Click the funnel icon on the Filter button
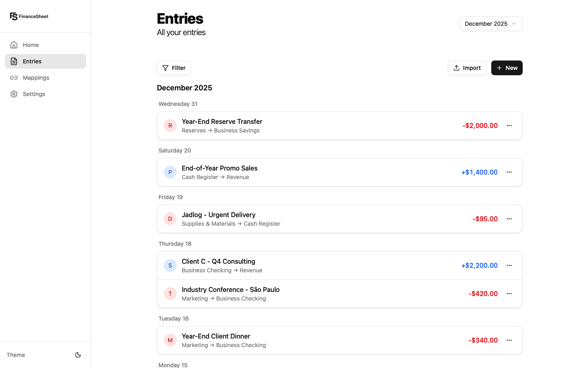The image size is (588, 368). coord(165,67)
